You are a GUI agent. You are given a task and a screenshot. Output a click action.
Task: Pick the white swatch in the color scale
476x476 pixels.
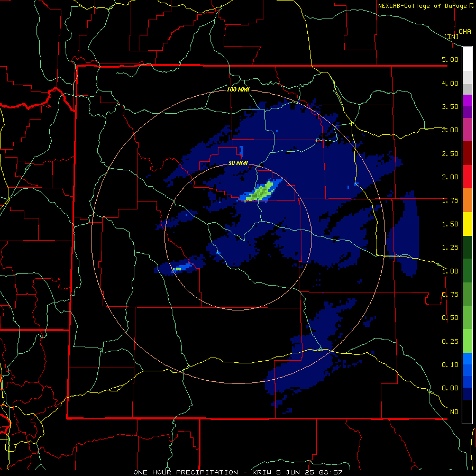pyautogui.click(x=467, y=59)
